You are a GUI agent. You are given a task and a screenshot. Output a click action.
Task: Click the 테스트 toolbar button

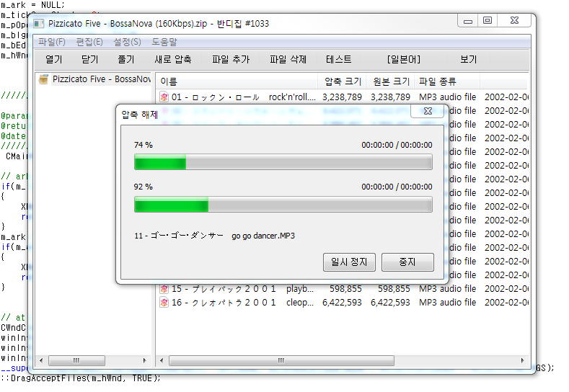pos(339,60)
